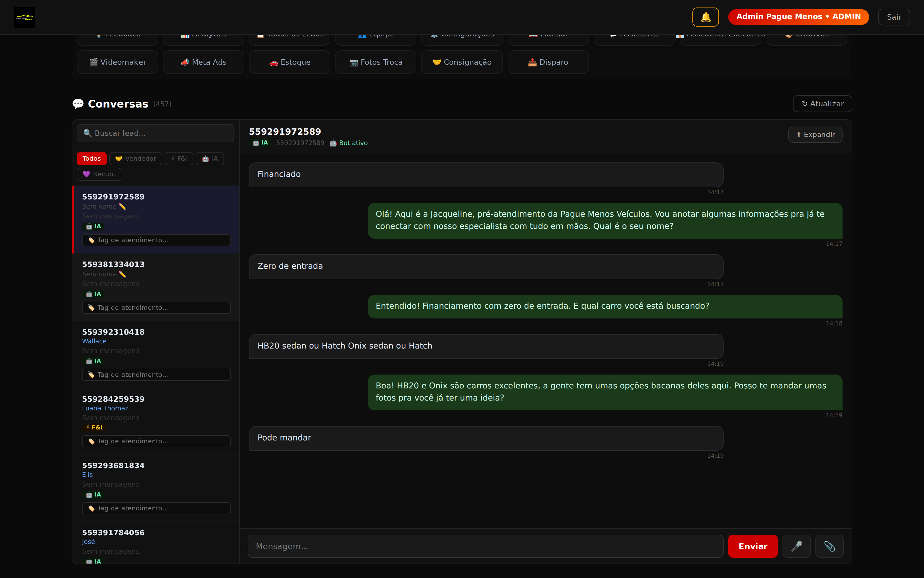Set tag de atendimento for lead 559291972589
The height and width of the screenshot is (578, 924).
pos(156,240)
